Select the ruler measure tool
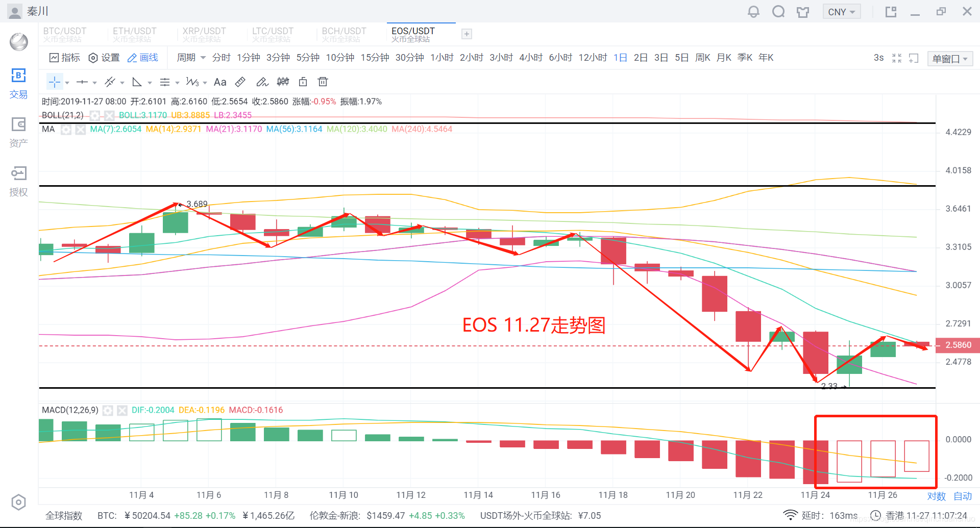Screen dimensions: 980x528 click(240, 82)
